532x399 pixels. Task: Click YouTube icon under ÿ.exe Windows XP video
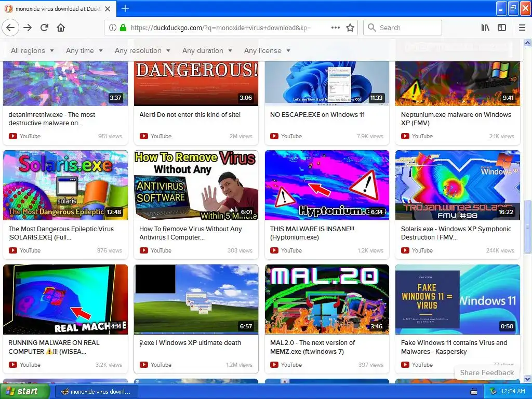pyautogui.click(x=144, y=365)
